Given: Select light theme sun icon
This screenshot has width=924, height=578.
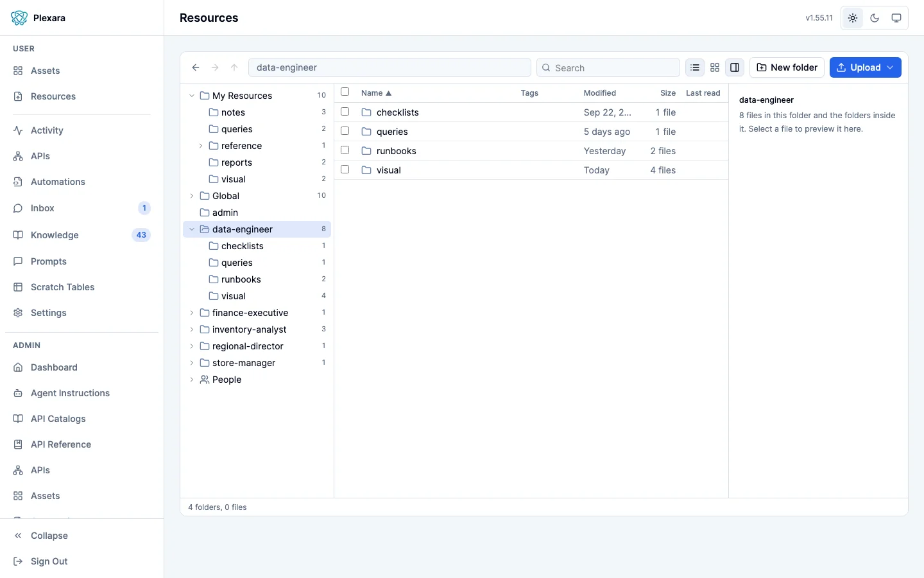Looking at the screenshot, I should (x=853, y=18).
